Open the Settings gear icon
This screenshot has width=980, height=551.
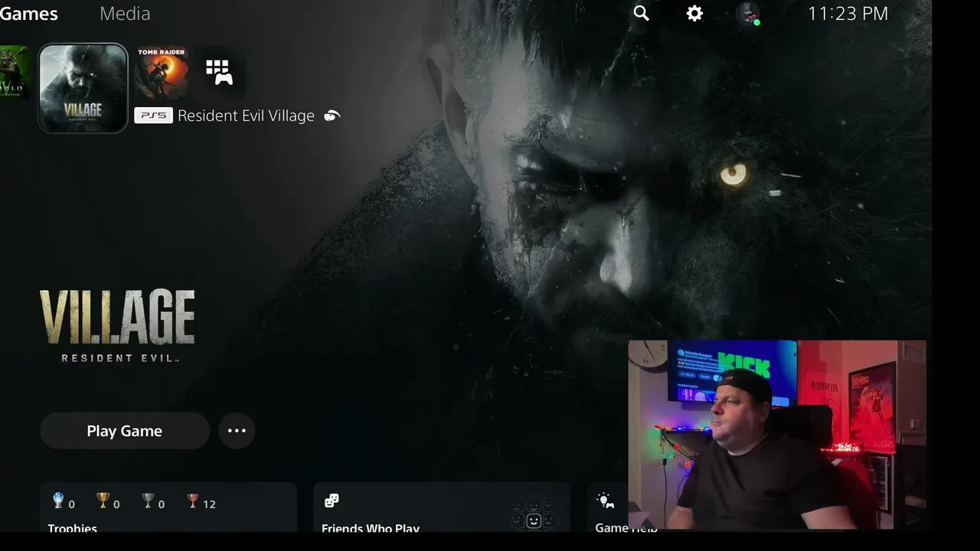click(694, 13)
